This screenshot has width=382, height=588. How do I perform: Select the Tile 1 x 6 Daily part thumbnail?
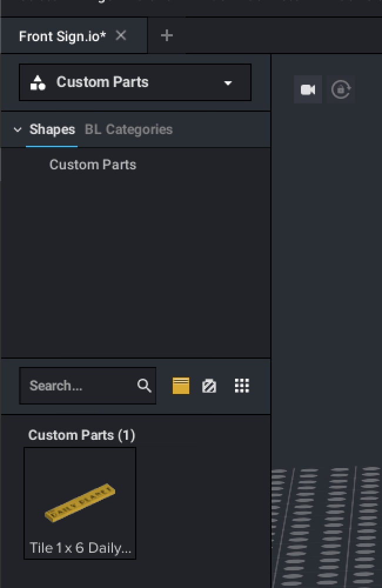[80, 503]
